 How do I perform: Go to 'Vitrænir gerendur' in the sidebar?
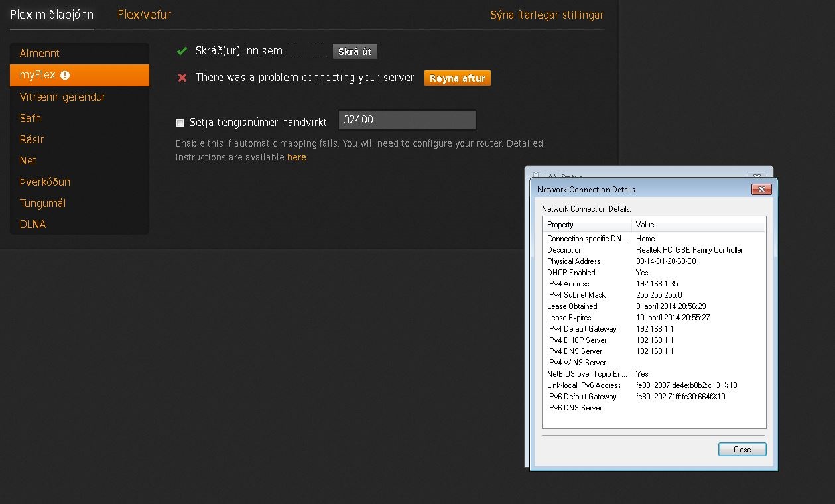coord(62,97)
